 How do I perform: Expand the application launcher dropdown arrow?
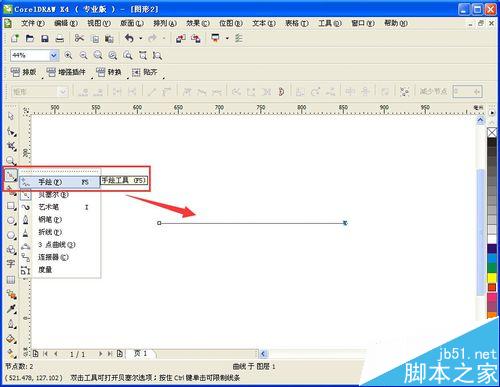click(227, 39)
